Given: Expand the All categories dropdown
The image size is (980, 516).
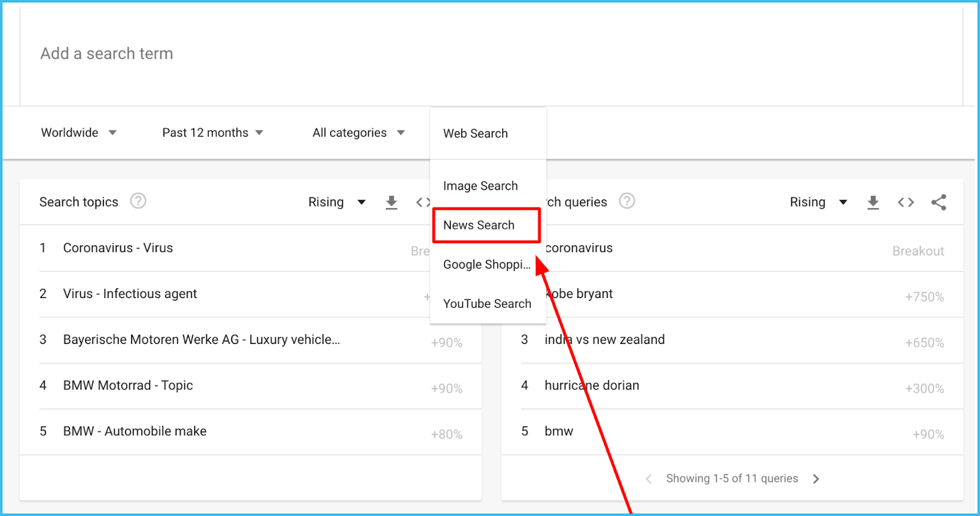Looking at the screenshot, I should point(358,133).
